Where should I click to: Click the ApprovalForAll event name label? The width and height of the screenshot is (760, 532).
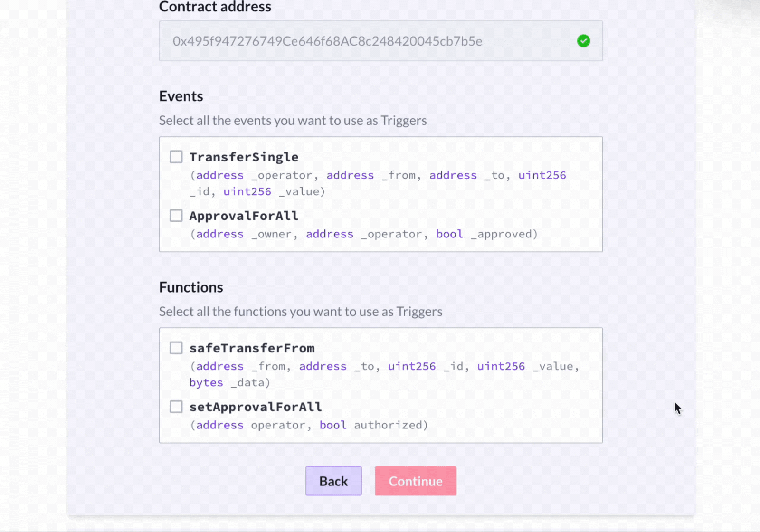[244, 216]
